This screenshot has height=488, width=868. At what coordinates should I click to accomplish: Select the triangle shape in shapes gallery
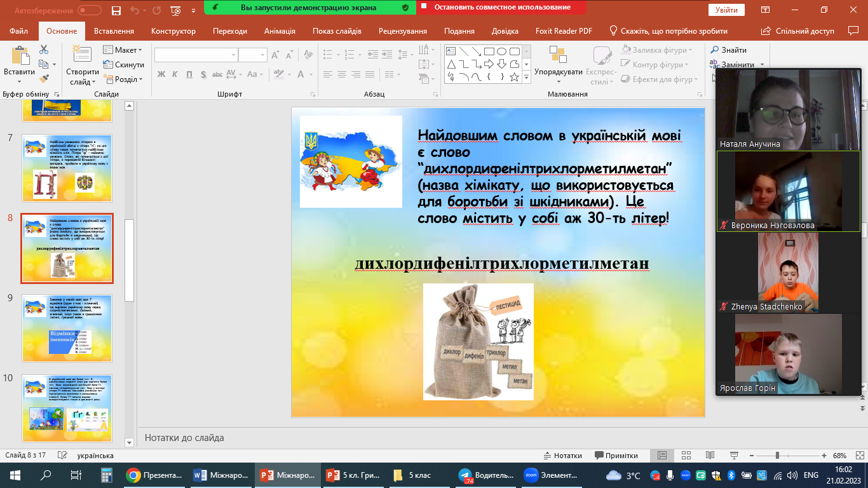451,64
